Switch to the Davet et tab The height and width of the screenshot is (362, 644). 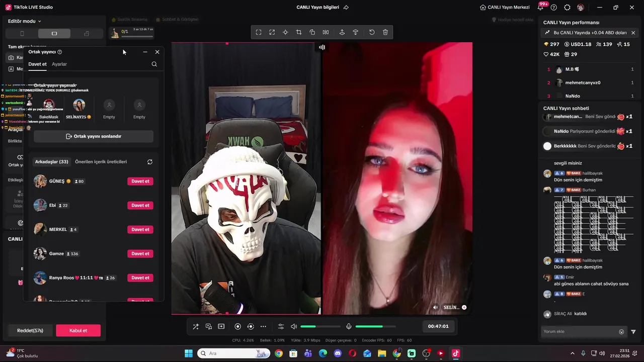coord(37,64)
